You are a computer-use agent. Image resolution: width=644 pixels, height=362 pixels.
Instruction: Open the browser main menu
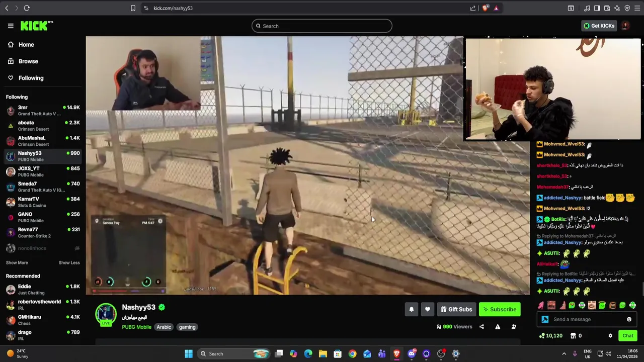pyautogui.click(x=637, y=8)
